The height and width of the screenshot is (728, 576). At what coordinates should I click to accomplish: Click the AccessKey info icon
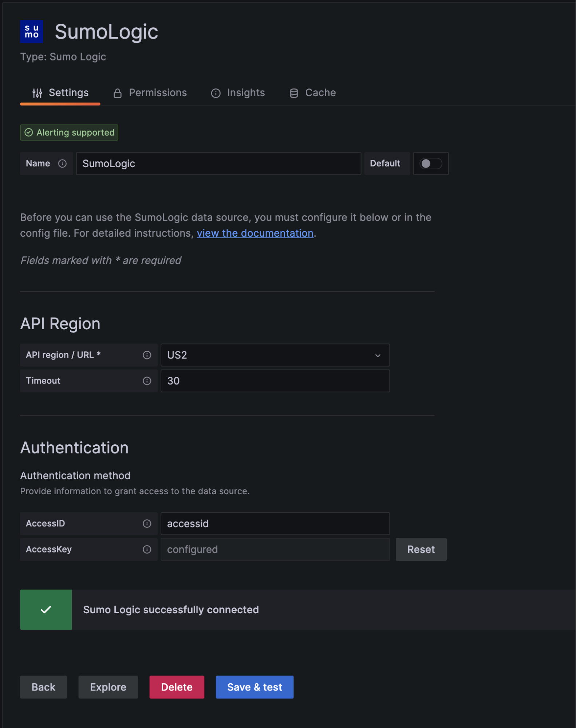click(x=147, y=550)
